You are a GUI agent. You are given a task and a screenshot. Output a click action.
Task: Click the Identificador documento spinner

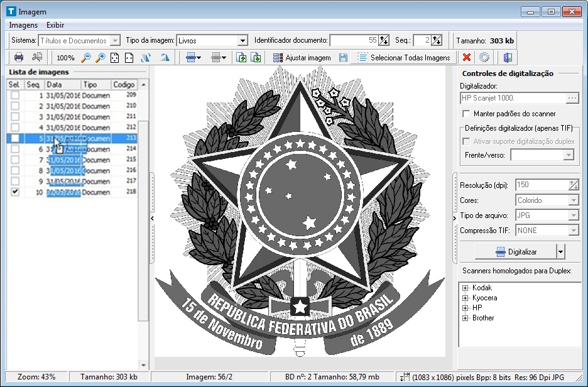pos(384,40)
